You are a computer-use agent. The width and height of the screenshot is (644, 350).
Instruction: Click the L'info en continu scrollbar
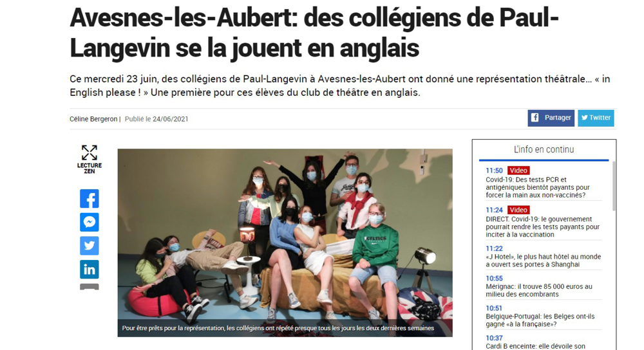[x=614, y=186]
